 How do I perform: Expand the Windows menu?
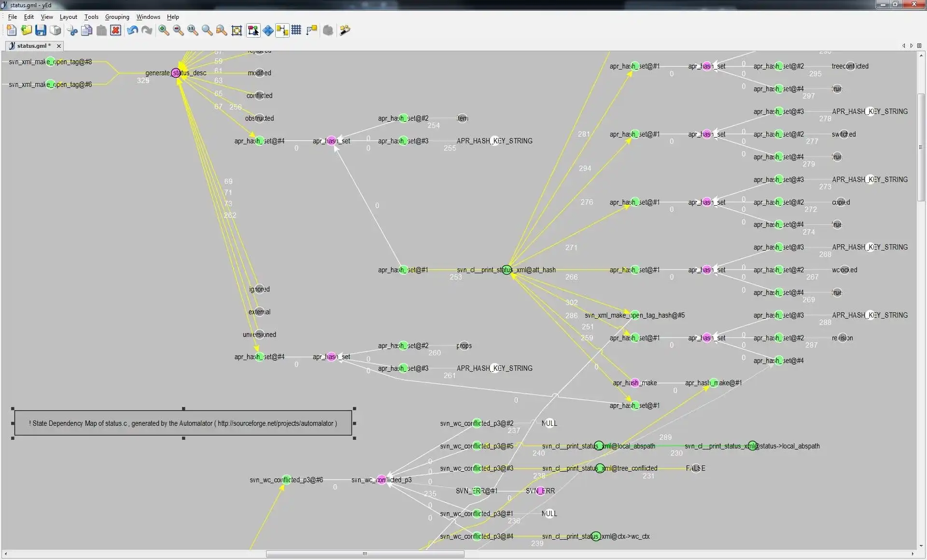(148, 17)
